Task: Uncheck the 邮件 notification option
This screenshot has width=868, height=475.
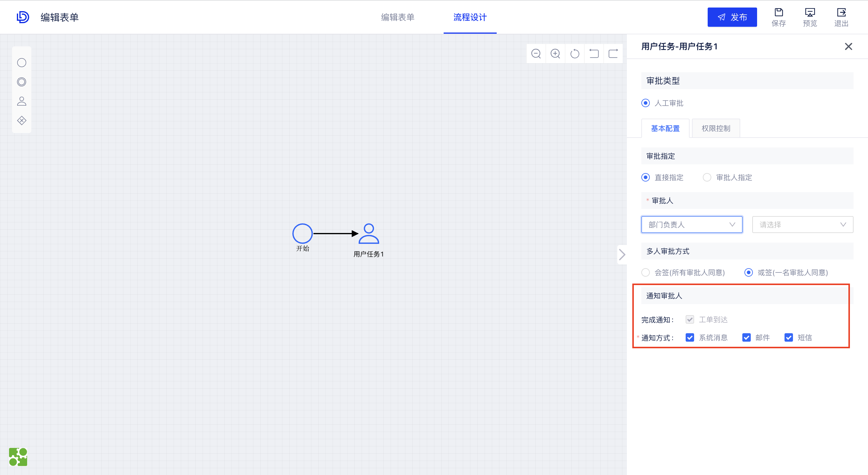Action: (747, 337)
